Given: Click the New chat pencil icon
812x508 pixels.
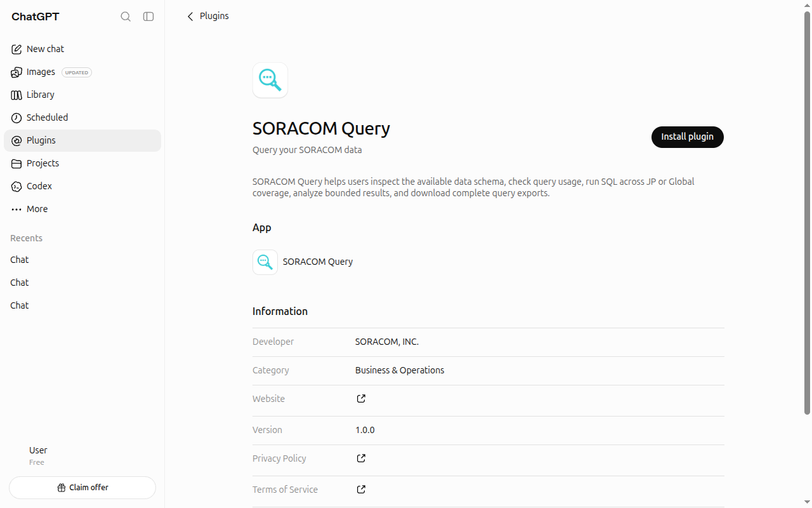Looking at the screenshot, I should pyautogui.click(x=16, y=49).
